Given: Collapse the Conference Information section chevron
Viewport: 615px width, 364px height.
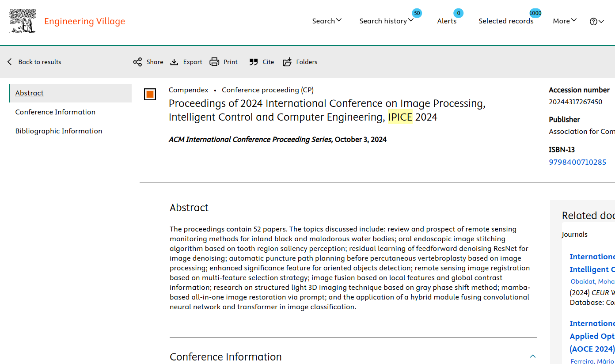Looking at the screenshot, I should coord(533,356).
